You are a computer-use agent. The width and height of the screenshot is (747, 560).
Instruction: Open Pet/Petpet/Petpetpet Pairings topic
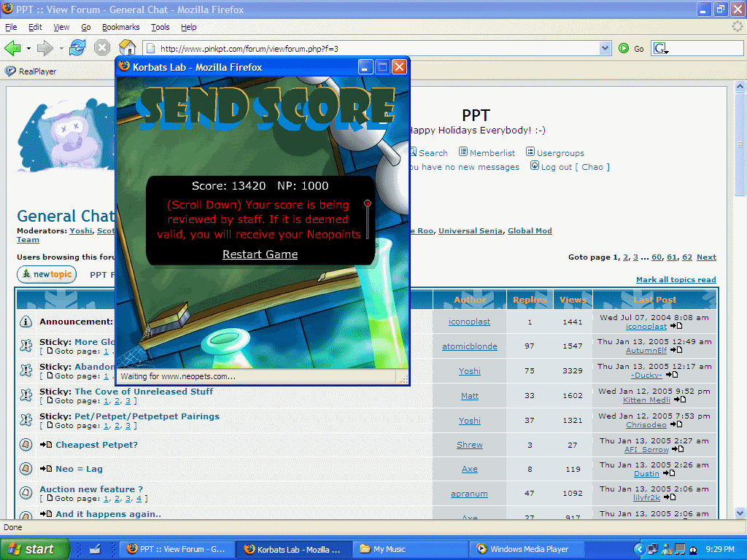pos(147,416)
